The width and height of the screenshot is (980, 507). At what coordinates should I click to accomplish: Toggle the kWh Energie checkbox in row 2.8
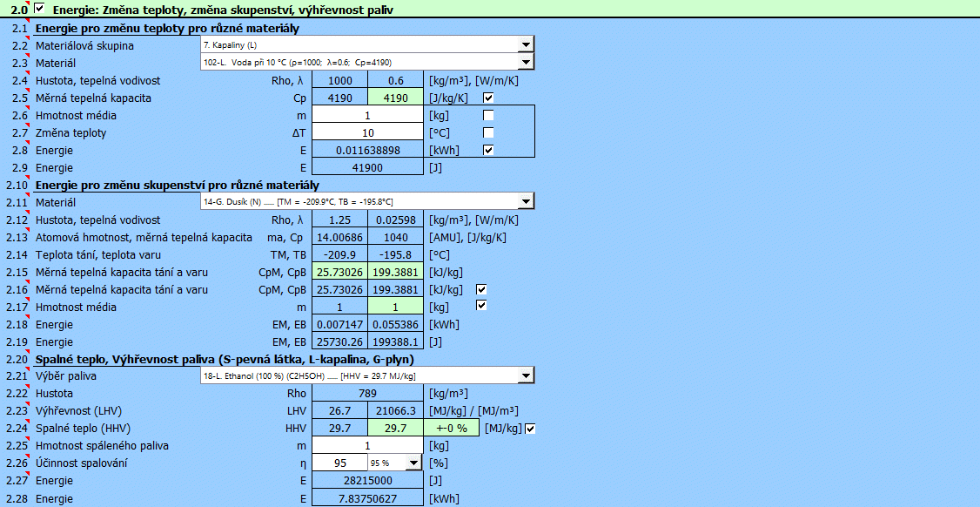(488, 151)
